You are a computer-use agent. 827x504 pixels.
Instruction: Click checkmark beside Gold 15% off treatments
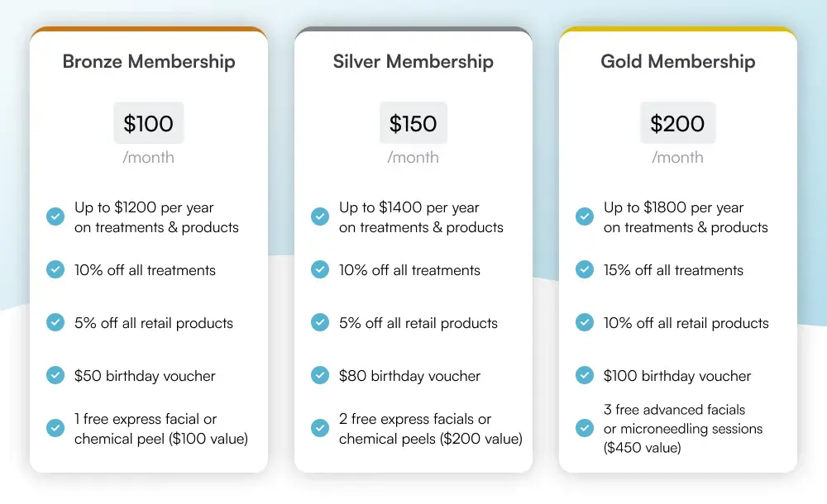585,269
